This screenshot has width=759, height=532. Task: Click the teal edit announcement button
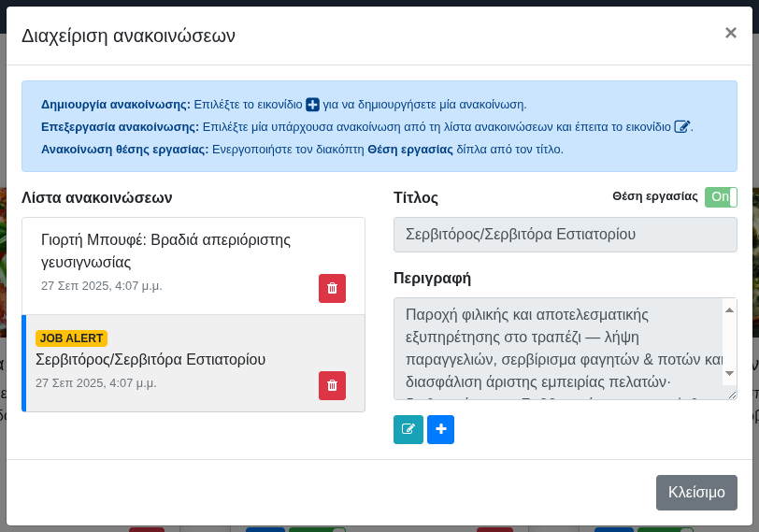[x=408, y=429]
